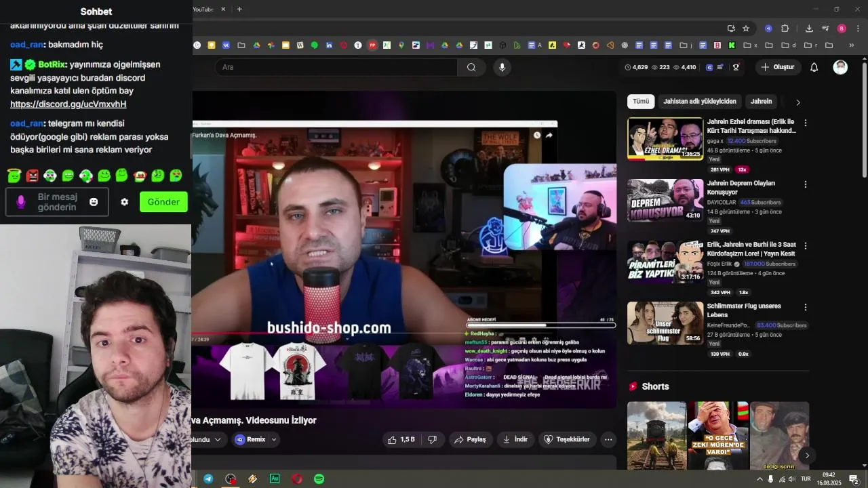Click the YouTube search magnifier button
This screenshot has height=488, width=868.
pos(471,67)
